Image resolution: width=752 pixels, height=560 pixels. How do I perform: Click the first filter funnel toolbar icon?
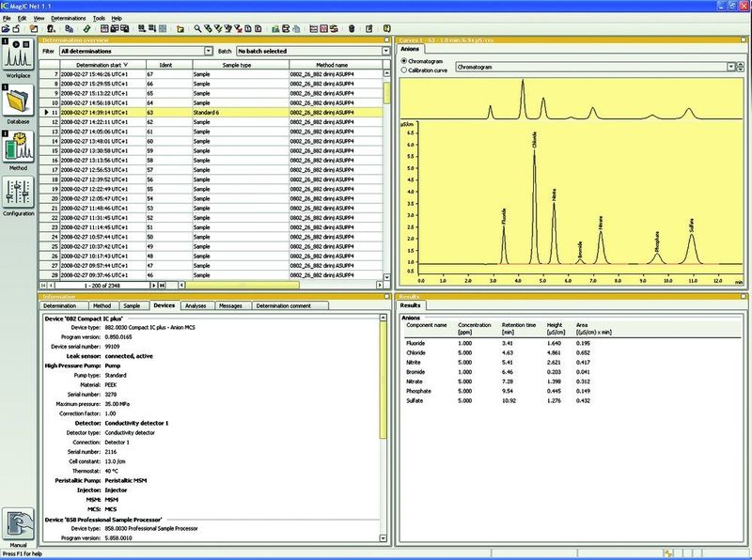[x=207, y=29]
